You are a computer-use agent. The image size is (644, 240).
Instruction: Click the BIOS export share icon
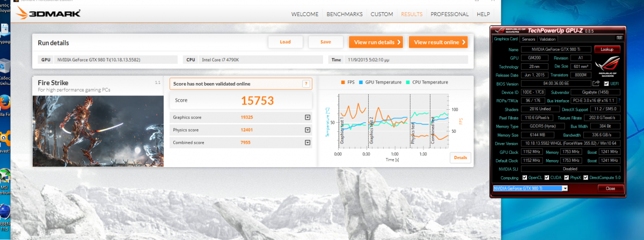click(x=596, y=84)
